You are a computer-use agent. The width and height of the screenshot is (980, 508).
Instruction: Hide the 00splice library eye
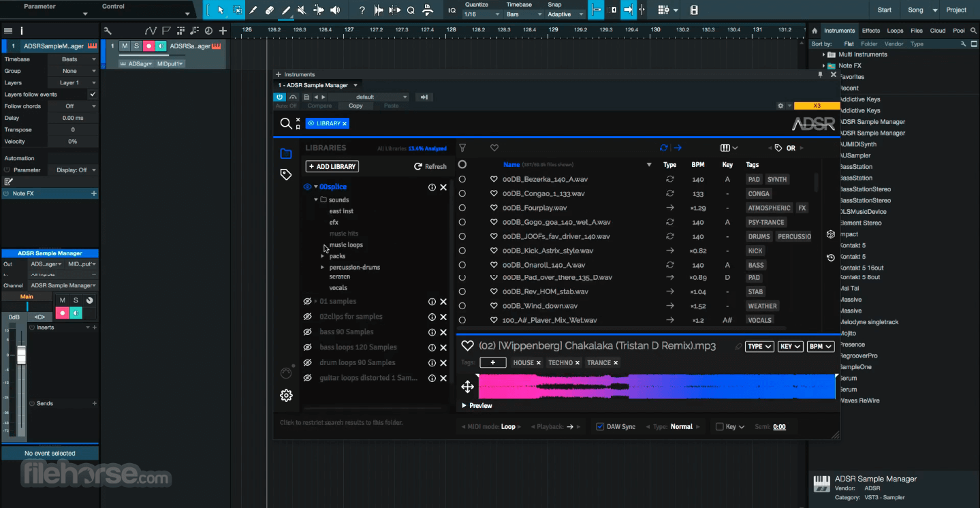click(x=308, y=187)
